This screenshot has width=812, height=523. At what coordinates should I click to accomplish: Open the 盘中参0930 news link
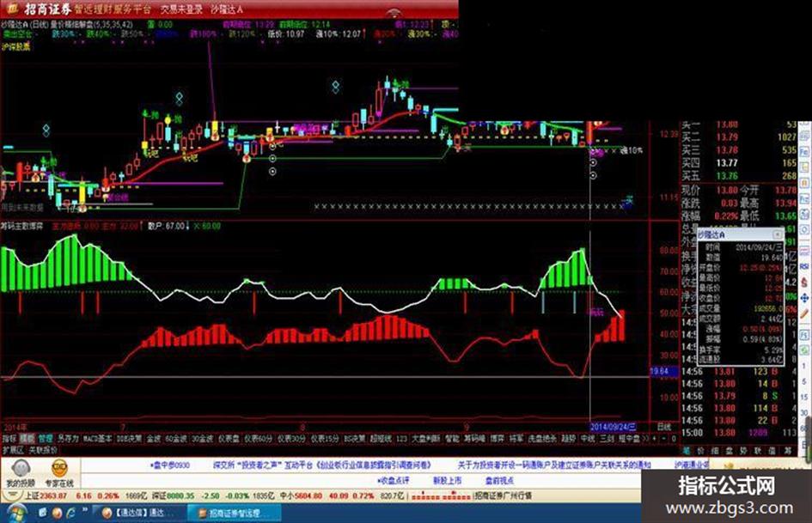(x=170, y=465)
